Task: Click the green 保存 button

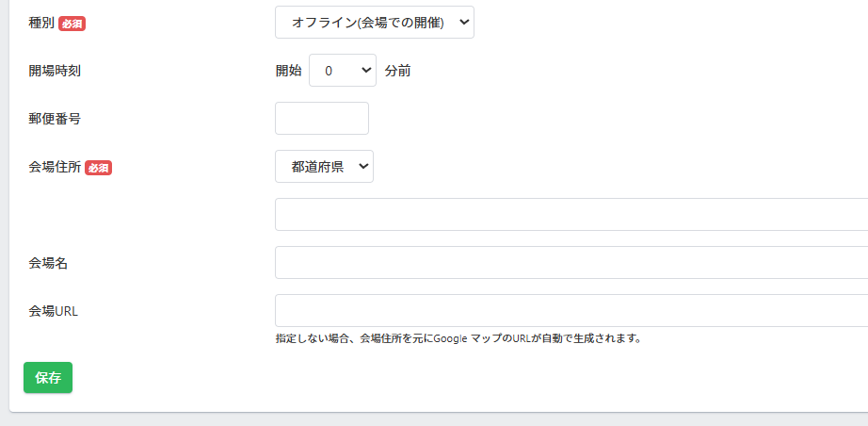Action: click(x=48, y=378)
